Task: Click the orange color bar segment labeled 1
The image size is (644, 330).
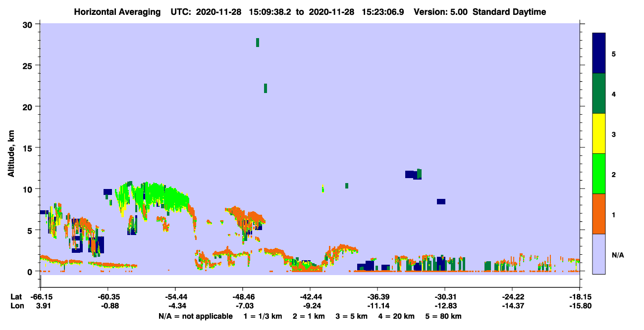Action: [x=599, y=214]
